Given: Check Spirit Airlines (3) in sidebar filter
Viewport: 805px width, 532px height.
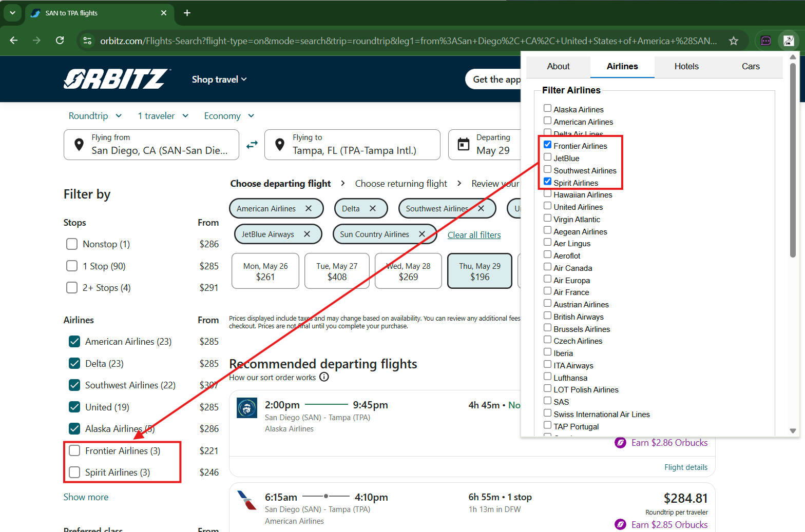Looking at the screenshot, I should (x=74, y=472).
